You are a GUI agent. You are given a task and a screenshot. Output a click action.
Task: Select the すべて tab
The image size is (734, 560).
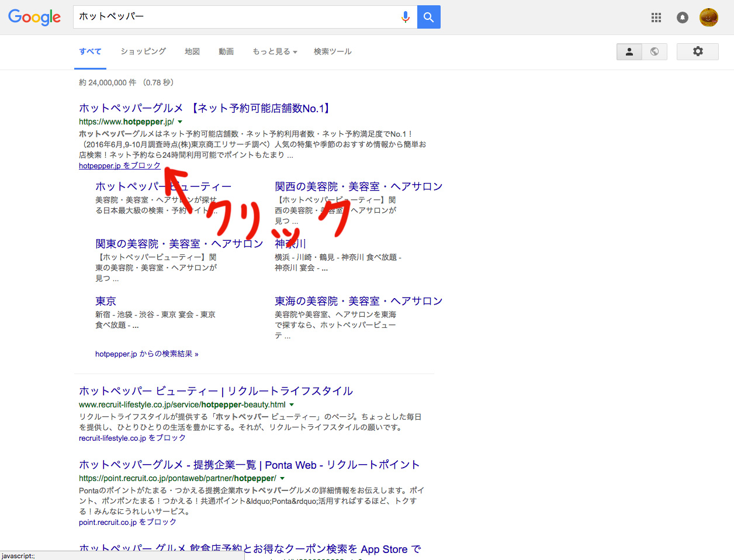click(x=91, y=51)
